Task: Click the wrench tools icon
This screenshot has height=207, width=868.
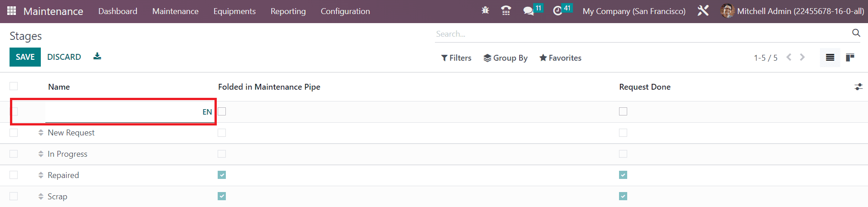Action: (703, 10)
